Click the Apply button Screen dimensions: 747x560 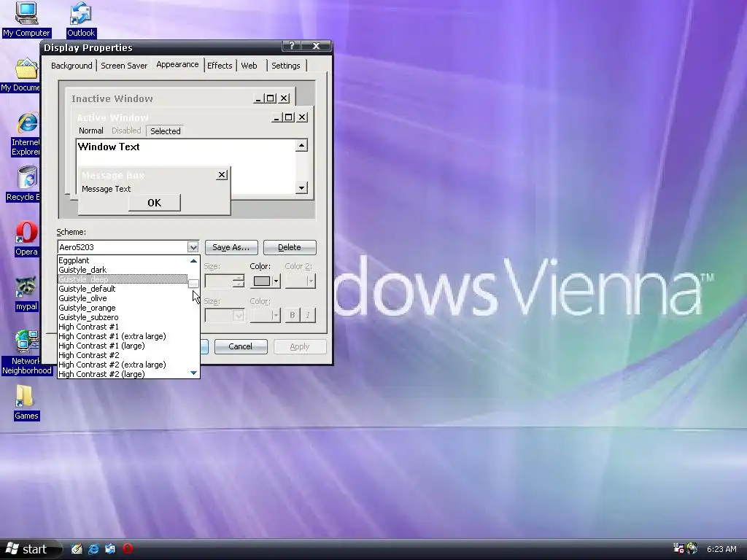[x=300, y=346]
